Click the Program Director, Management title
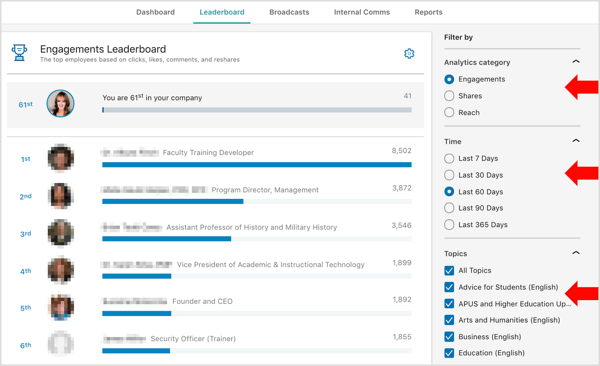The height and width of the screenshot is (366, 600). [265, 190]
